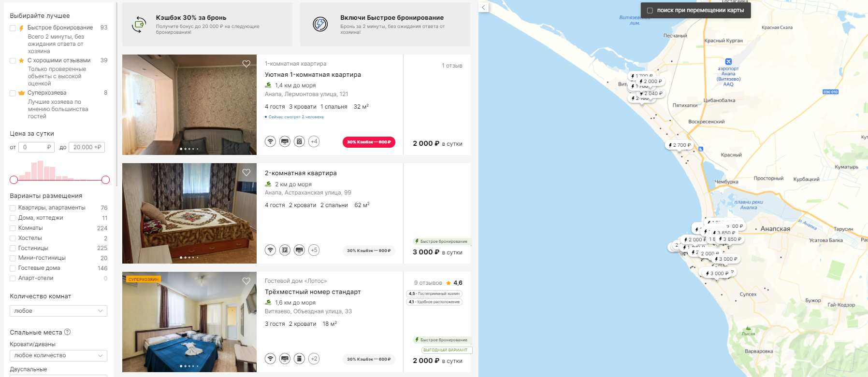Screen dimensions: 868x377
Task: Click the cashback wallet icon in top banner
Action: pos(139,24)
